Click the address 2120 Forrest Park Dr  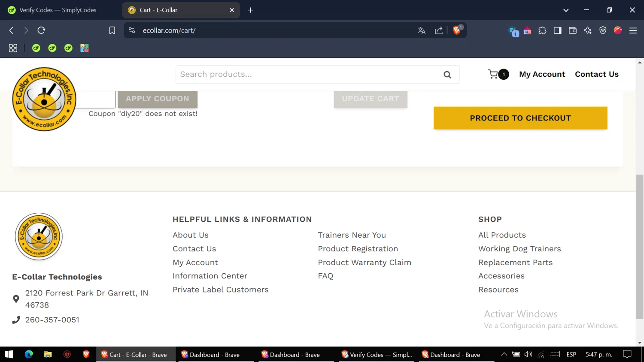(x=86, y=299)
